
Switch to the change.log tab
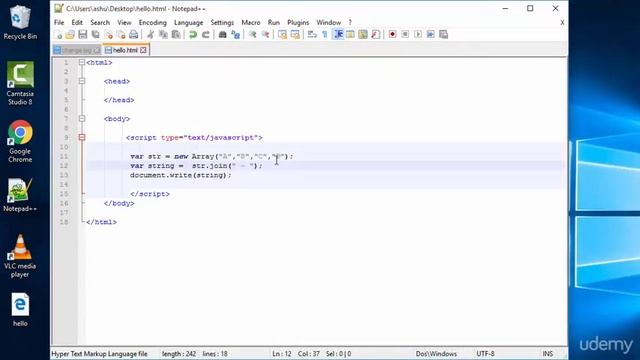pyautogui.click(x=77, y=50)
